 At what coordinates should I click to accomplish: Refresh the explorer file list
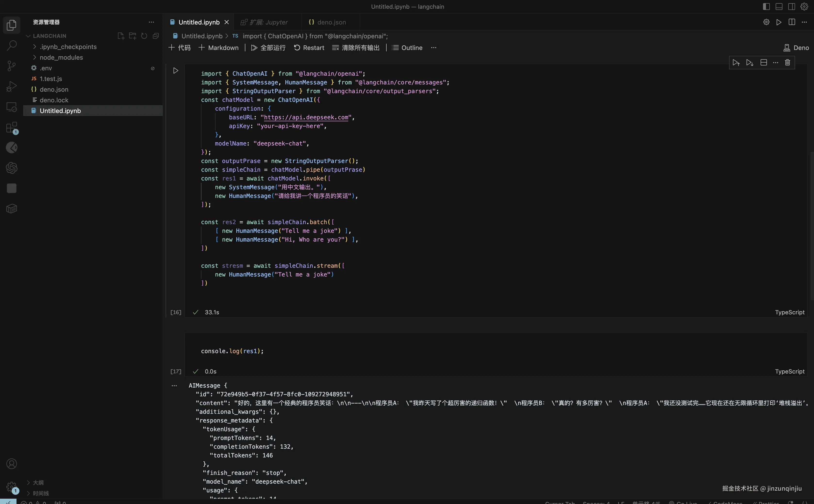[x=144, y=36]
